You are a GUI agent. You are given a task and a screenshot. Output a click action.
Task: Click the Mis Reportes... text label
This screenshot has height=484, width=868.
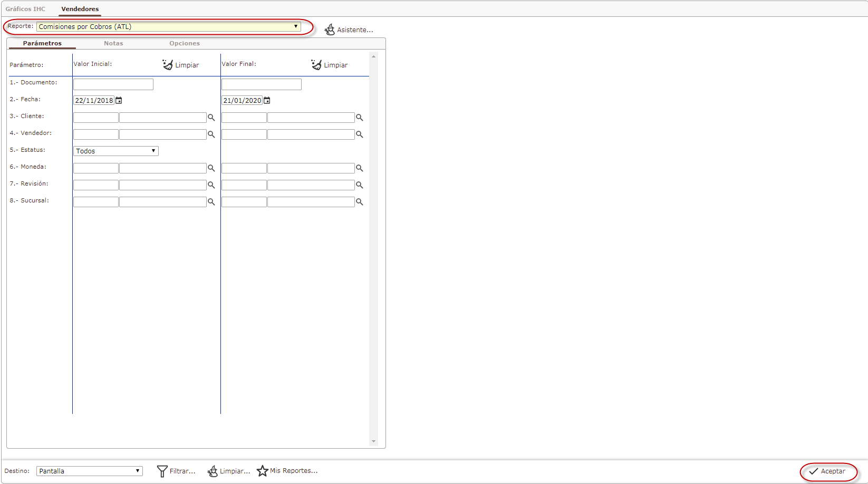tap(294, 471)
